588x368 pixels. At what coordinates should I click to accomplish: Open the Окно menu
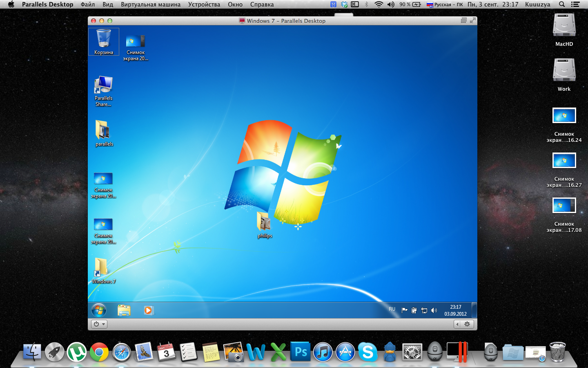click(235, 4)
